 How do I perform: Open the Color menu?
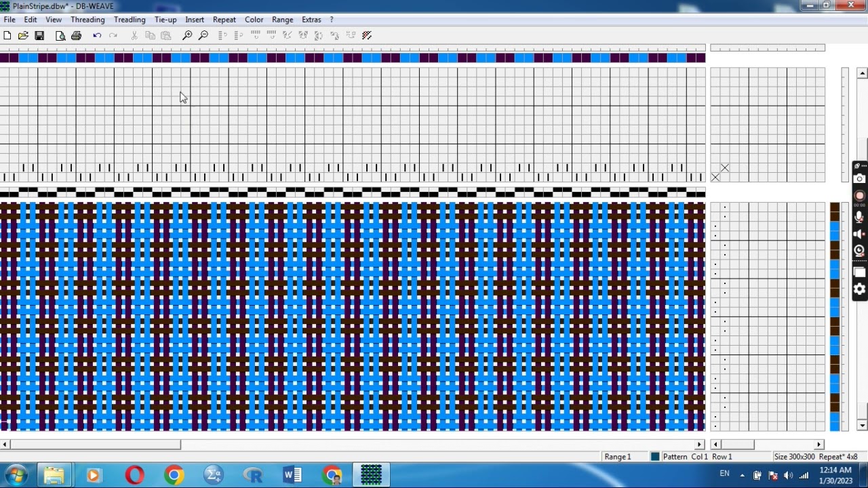point(254,20)
